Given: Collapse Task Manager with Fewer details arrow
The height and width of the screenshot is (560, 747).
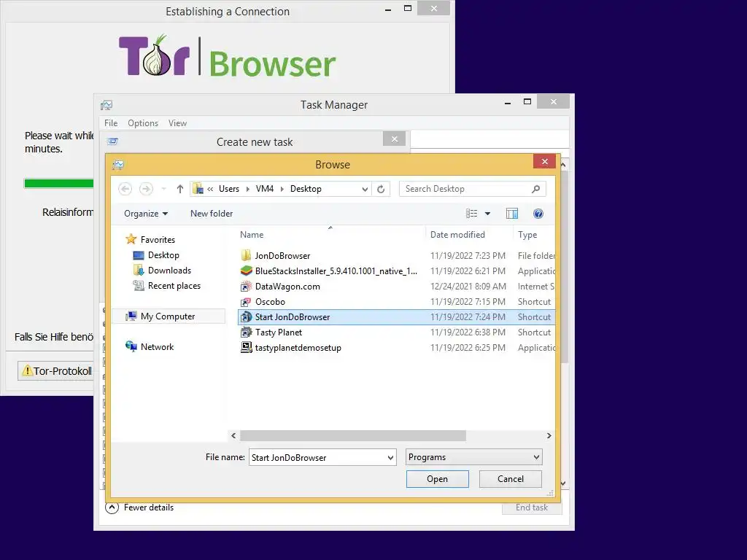Looking at the screenshot, I should (112, 507).
